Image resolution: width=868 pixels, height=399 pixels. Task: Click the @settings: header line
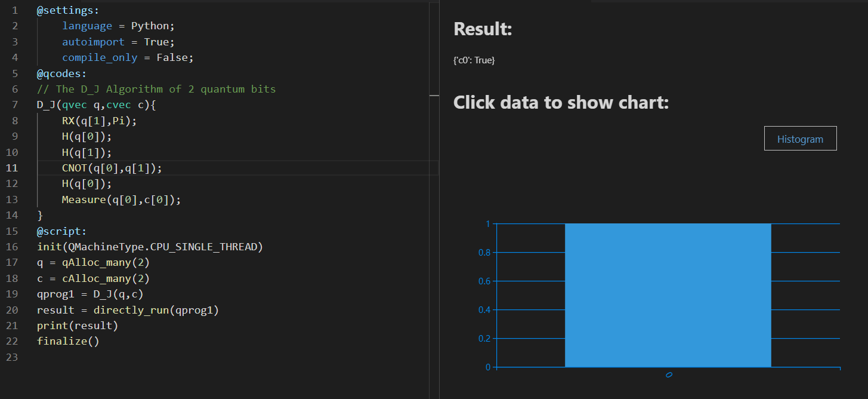point(68,10)
